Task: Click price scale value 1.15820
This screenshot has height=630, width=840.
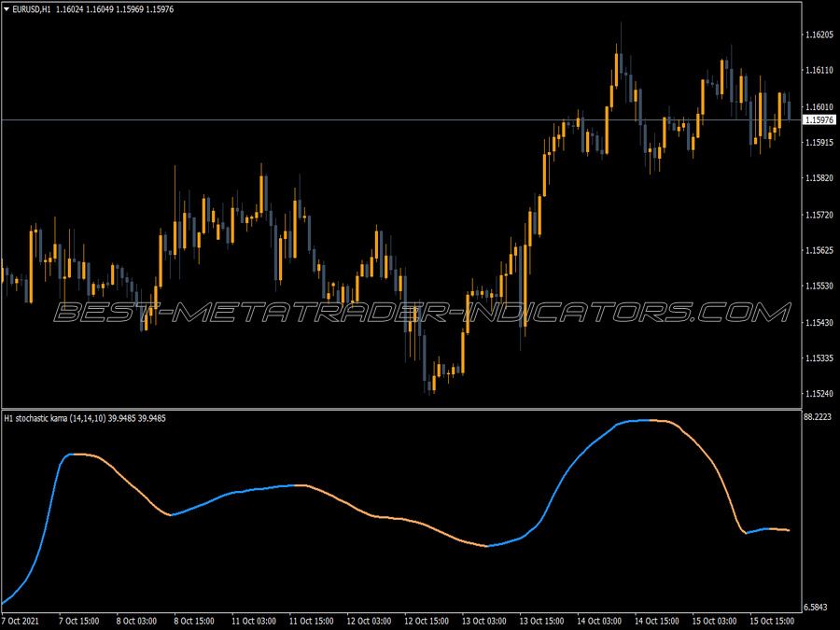Action: click(x=819, y=178)
